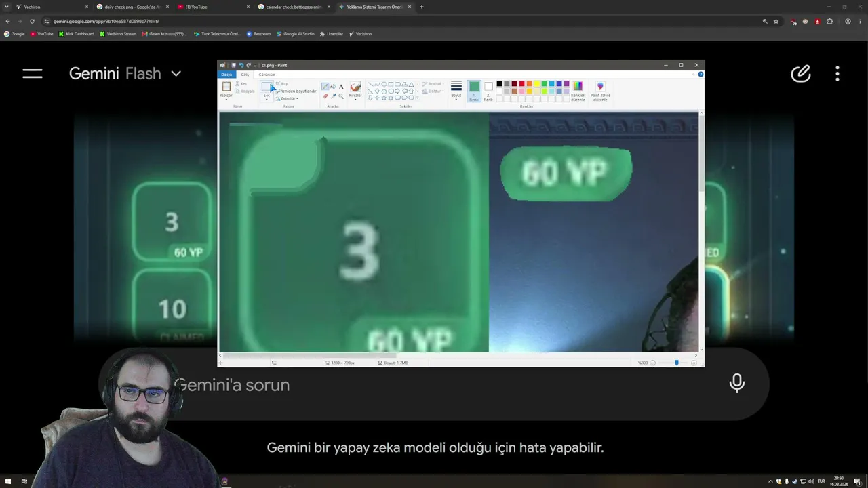The image size is (868, 488).
Task: Show hidden system tray icons
Action: pyautogui.click(x=770, y=481)
